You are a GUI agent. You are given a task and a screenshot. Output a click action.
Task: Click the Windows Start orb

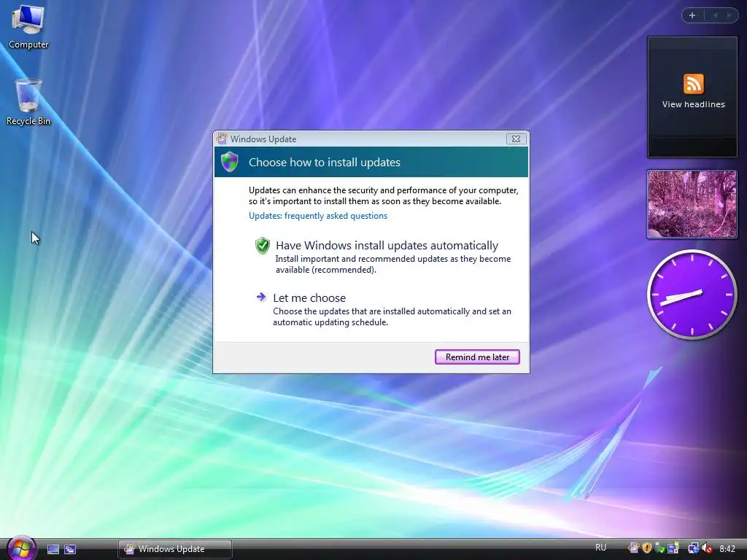[x=21, y=548]
